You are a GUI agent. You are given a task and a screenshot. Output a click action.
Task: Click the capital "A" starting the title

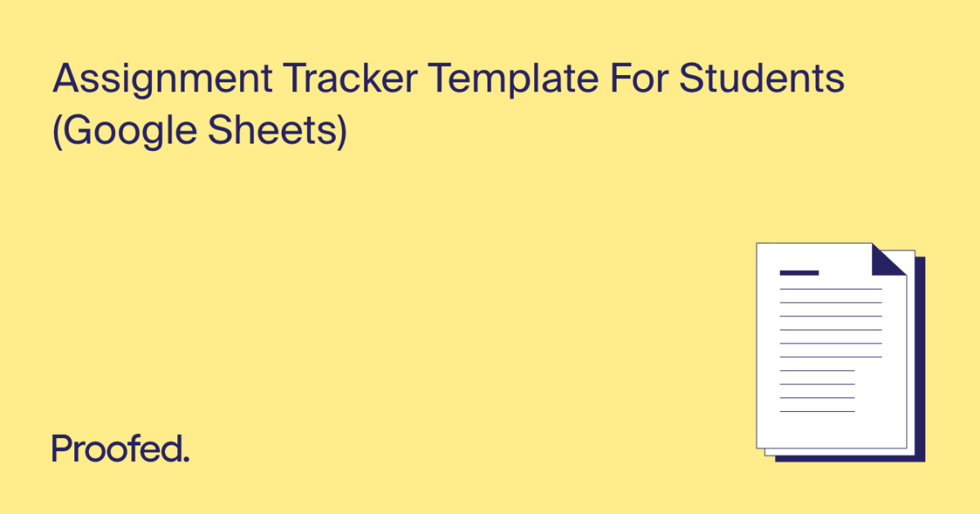pyautogui.click(x=66, y=82)
